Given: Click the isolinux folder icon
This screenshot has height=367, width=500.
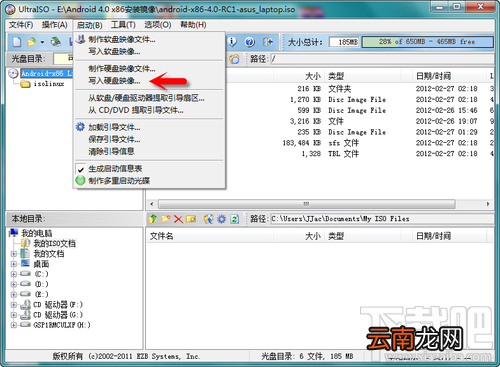Looking at the screenshot, I should 25,84.
